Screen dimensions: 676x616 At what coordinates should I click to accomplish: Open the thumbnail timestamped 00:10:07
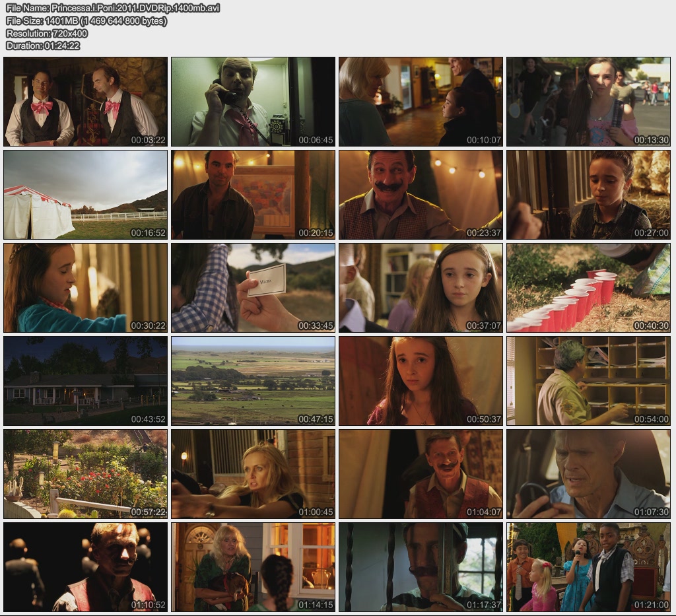coord(421,102)
